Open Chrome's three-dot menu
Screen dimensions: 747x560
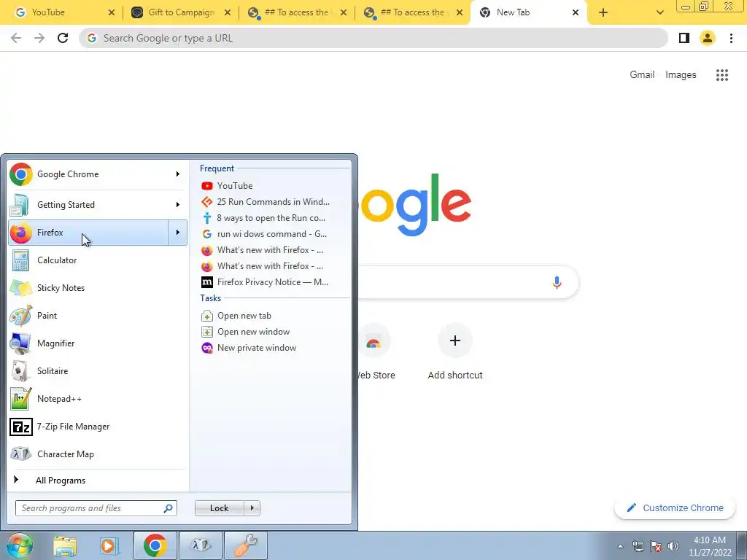click(731, 38)
